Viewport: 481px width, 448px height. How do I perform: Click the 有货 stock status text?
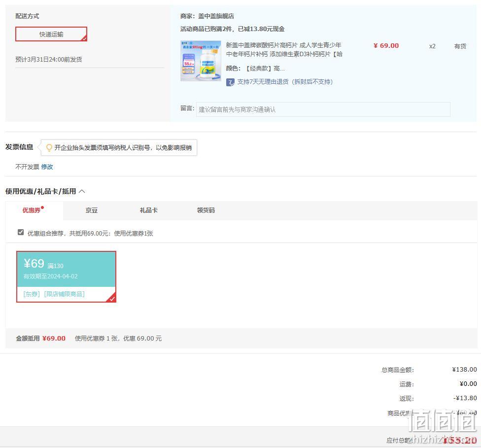pyautogui.click(x=460, y=46)
